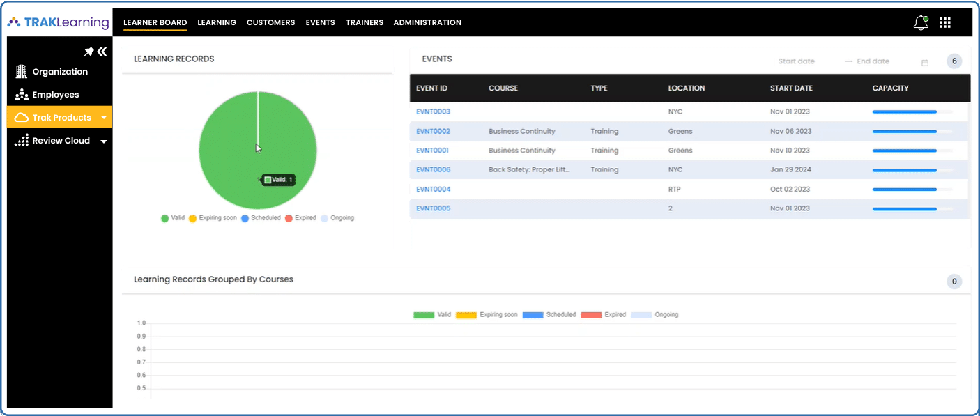Viewport: 980px width, 416px height.
Task: Go to the Administration menu
Action: click(427, 22)
